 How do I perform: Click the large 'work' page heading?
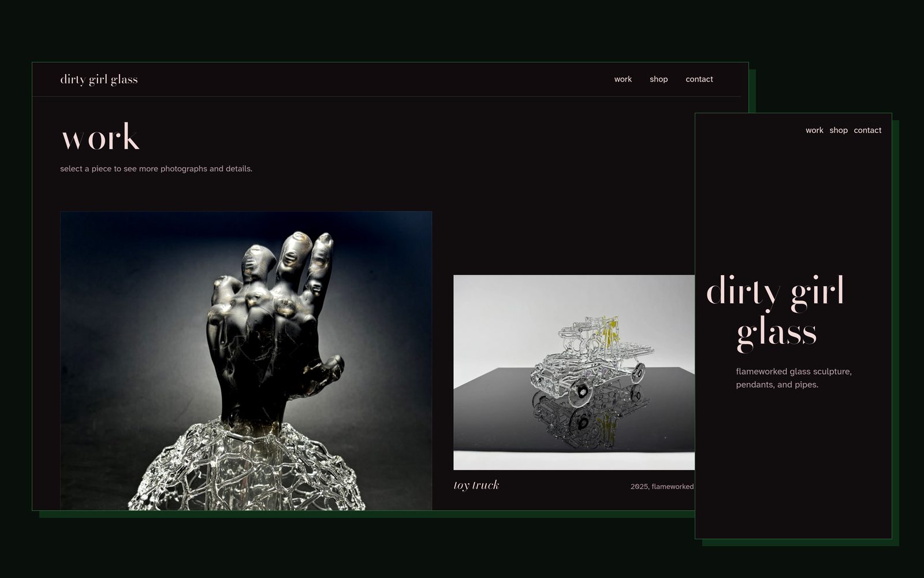pyautogui.click(x=100, y=138)
